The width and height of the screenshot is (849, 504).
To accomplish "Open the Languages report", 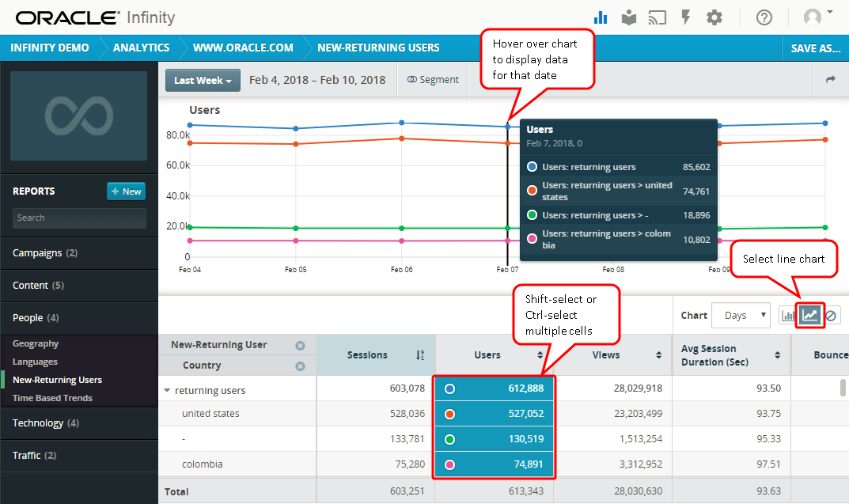I will pos(35,362).
